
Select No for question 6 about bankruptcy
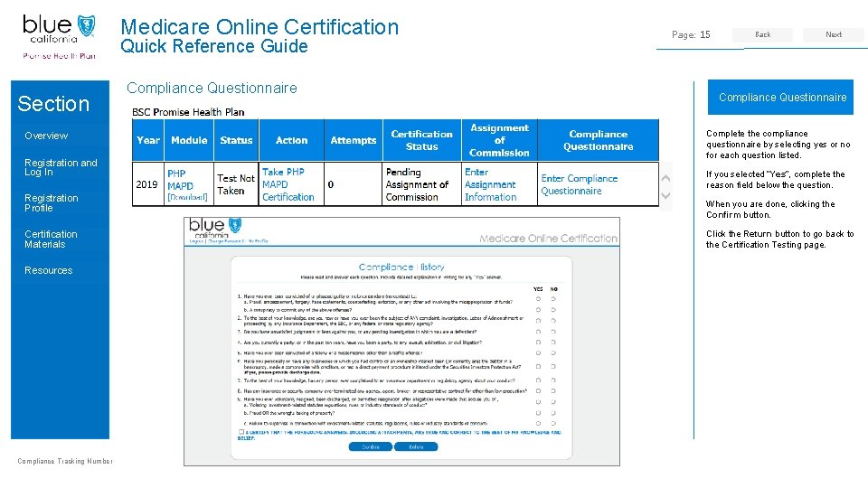(553, 366)
